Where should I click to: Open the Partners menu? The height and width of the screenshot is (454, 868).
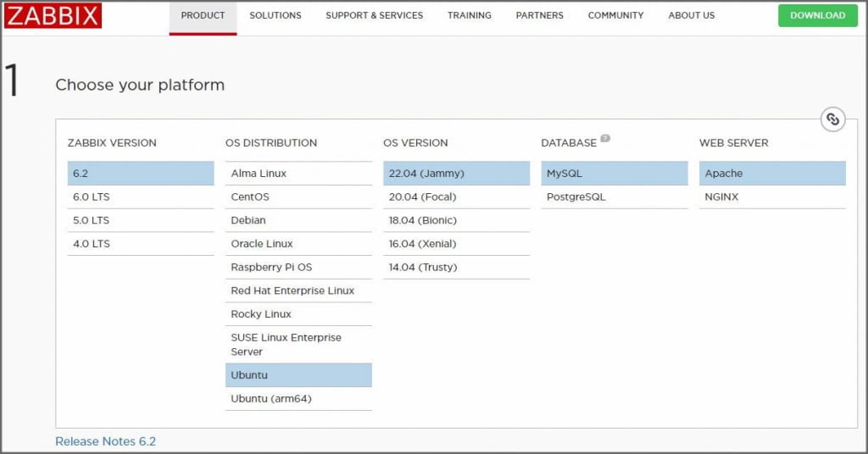point(540,16)
